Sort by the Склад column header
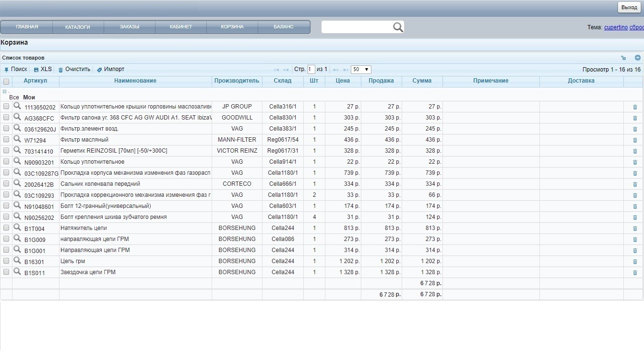Image resolution: width=644 pixels, height=362 pixels. 283,81
